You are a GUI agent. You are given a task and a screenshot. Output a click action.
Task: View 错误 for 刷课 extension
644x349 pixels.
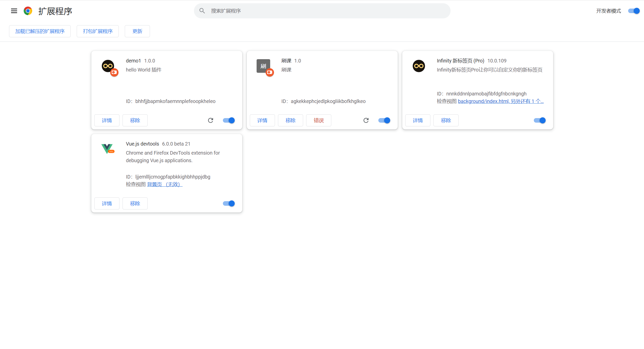[x=318, y=120]
